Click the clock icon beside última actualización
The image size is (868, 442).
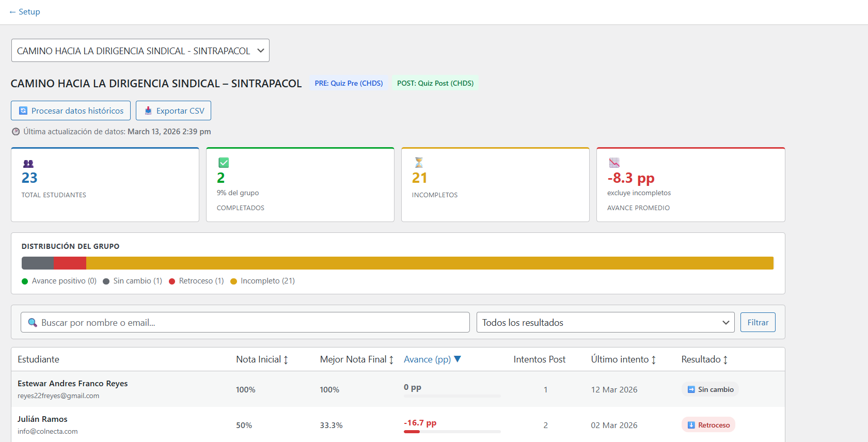(16, 132)
